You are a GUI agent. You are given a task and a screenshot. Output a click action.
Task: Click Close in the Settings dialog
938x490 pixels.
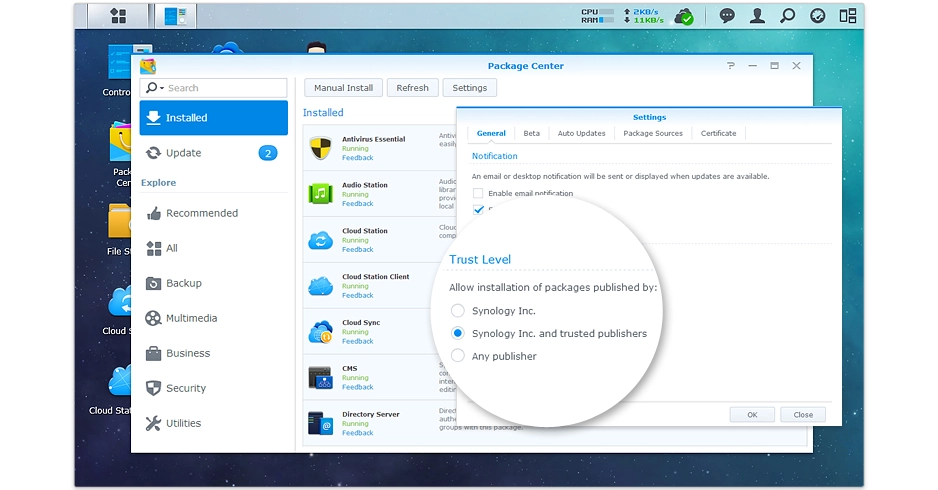coord(803,415)
